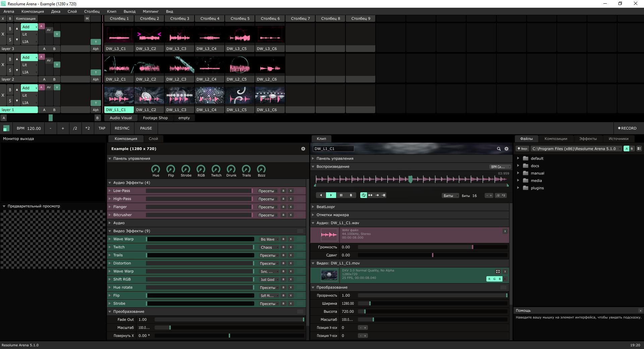Click the RESYNC button

click(x=122, y=128)
